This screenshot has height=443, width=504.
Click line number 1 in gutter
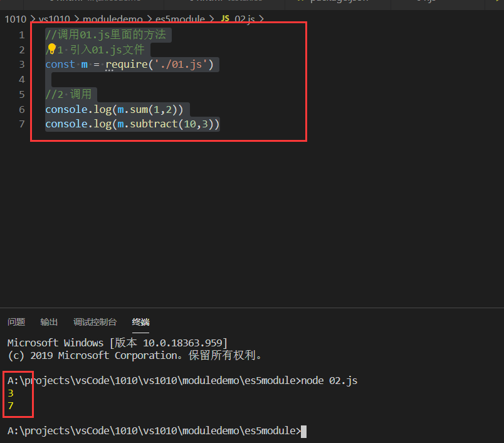point(21,35)
